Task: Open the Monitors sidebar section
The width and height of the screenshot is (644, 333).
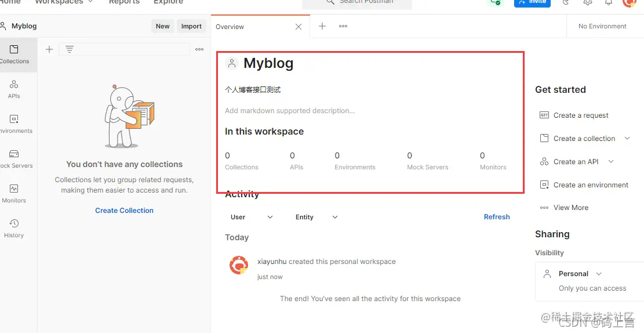Action: [14, 194]
